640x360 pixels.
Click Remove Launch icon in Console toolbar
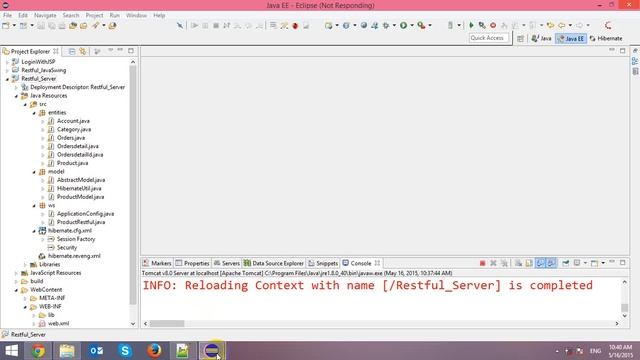(x=493, y=263)
